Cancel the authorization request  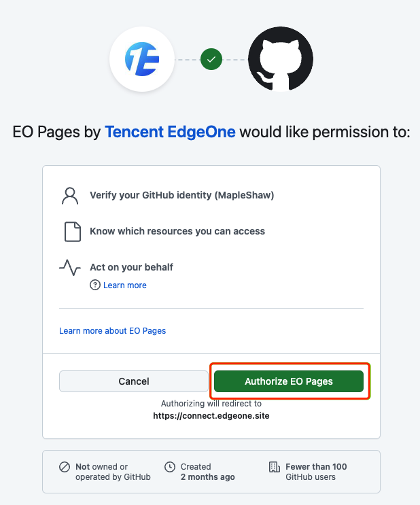tap(134, 381)
